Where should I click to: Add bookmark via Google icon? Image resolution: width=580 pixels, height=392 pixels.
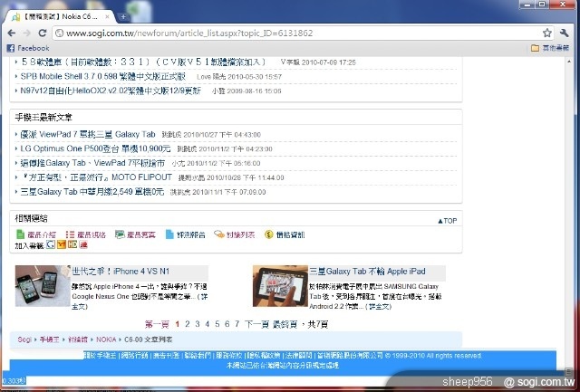click(51, 244)
